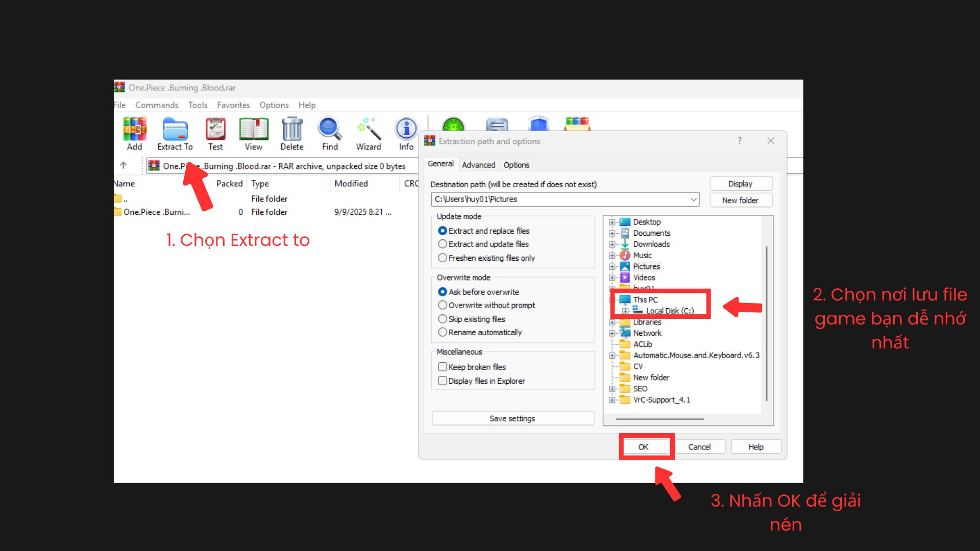980x551 pixels.
Task: Click the WinRAR icon in main title bar
Action: coord(119,87)
